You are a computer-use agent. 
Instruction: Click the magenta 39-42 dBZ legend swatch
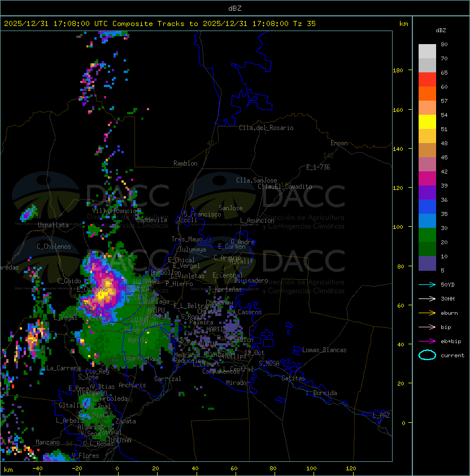[427, 179]
